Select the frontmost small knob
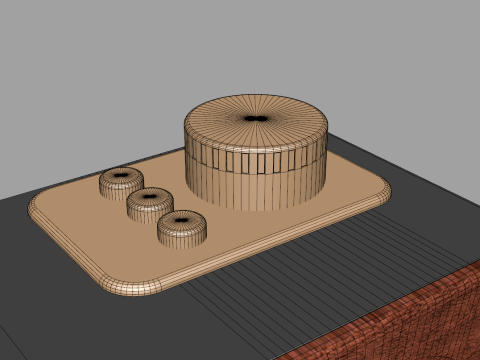 (182, 230)
